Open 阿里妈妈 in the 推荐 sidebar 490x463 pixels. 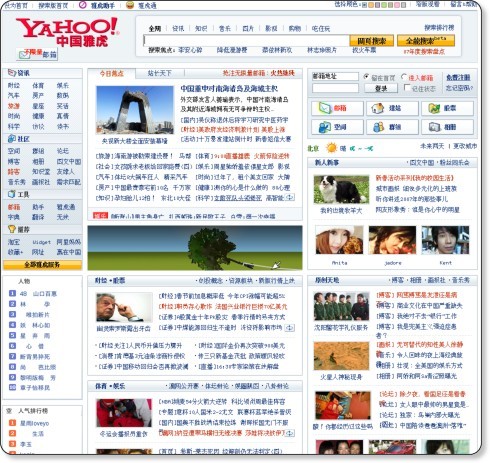click(69, 242)
